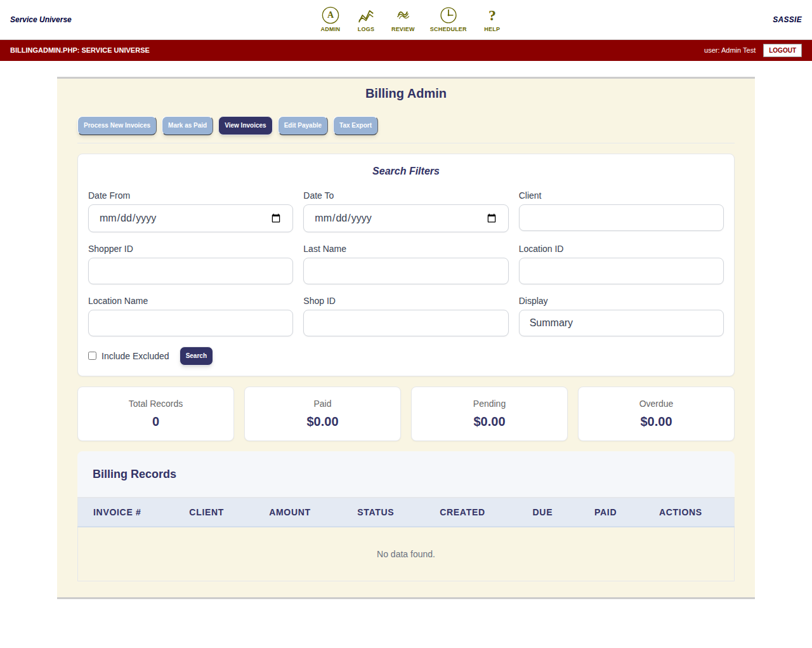Image resolution: width=812 pixels, height=648 pixels.
Task: Open the Review icon in header
Action: point(403,15)
